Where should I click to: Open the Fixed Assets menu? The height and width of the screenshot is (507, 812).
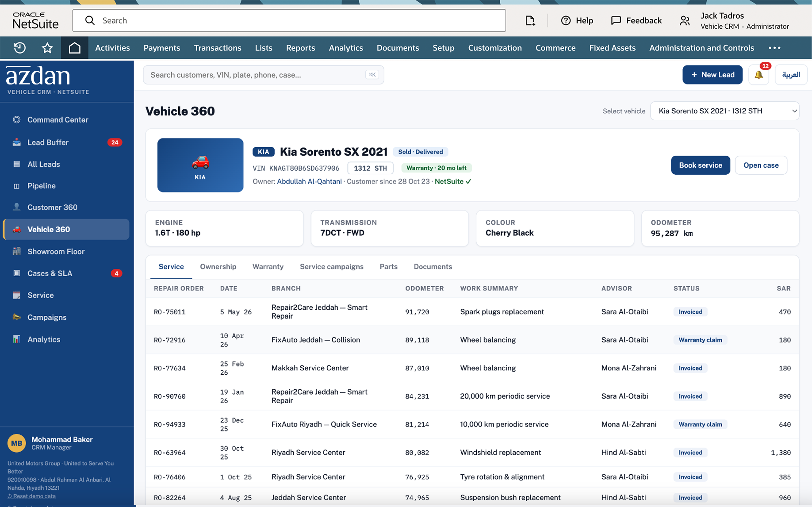(613, 48)
